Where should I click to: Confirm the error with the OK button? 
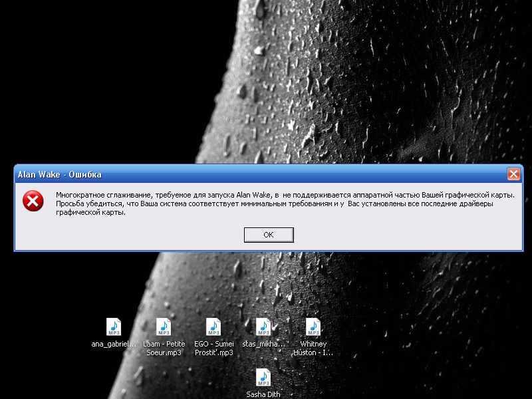coord(269,235)
